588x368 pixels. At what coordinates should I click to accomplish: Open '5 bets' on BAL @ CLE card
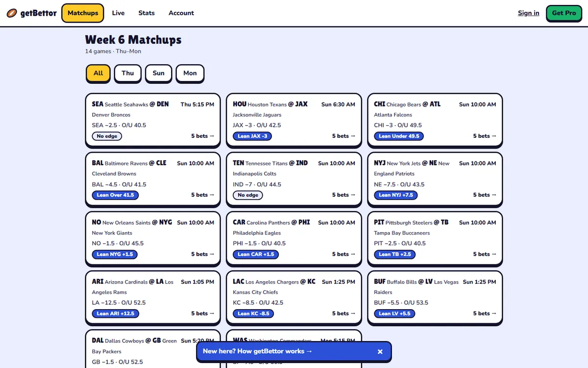203,195
